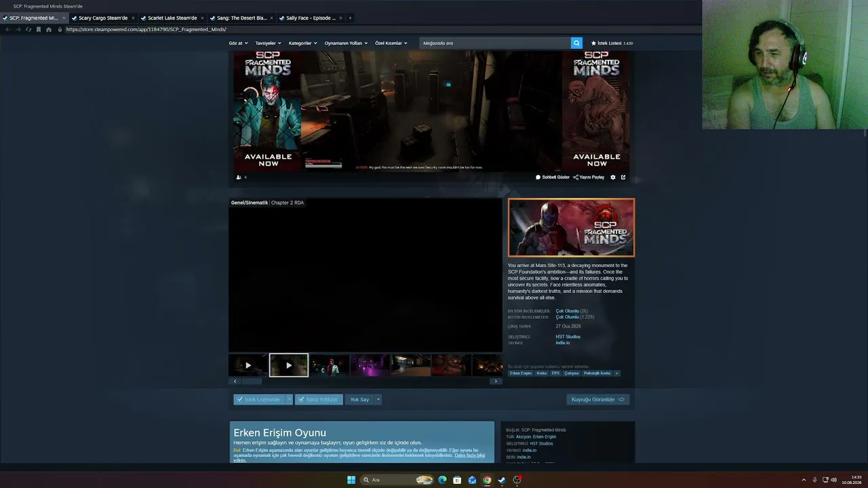The height and width of the screenshot is (488, 868).
Task: Close the Scarlet Lake Steam'de tab
Action: click(x=202, y=18)
